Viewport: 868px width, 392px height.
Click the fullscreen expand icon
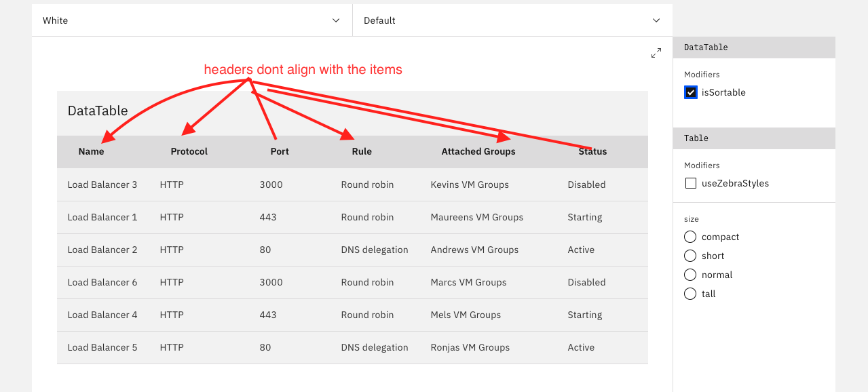click(656, 53)
